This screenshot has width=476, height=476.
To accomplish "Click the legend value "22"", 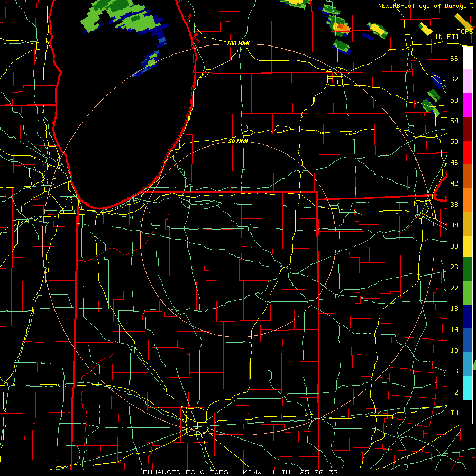I will tap(454, 288).
